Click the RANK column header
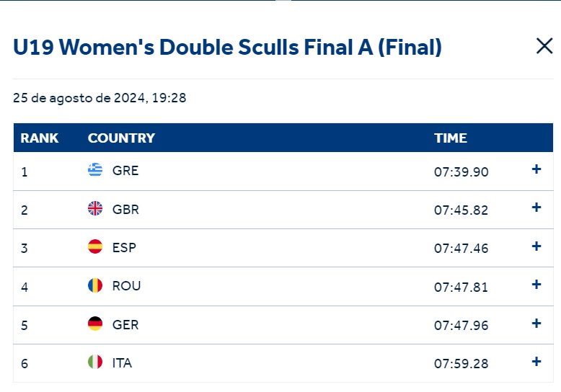 click(40, 138)
